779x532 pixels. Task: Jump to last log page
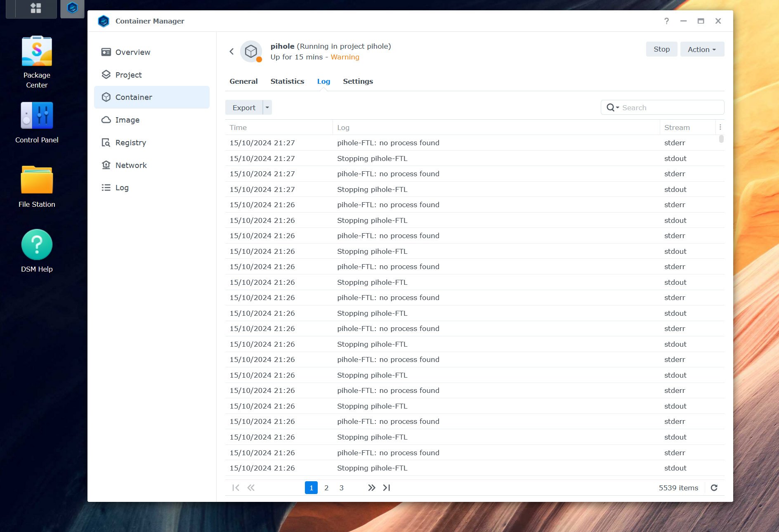coord(387,488)
